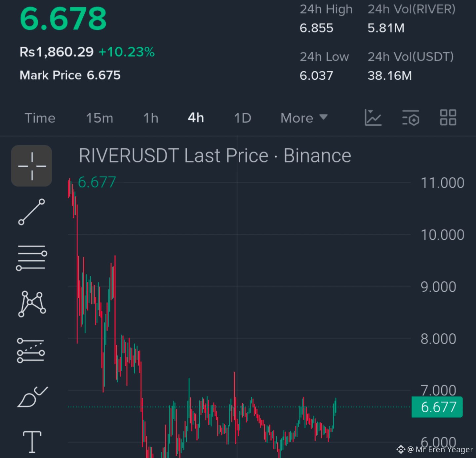Select the 1D interval
The width and height of the screenshot is (476, 458).
243,118
